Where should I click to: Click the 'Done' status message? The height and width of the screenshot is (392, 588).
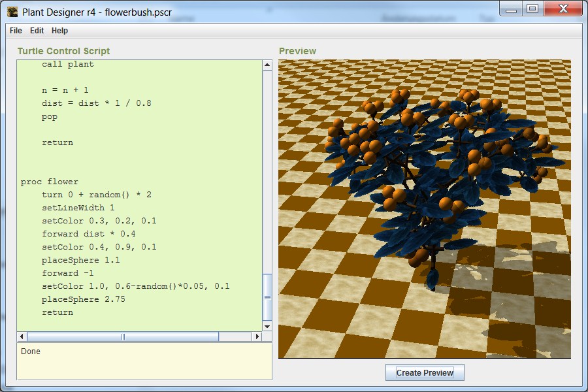31,351
